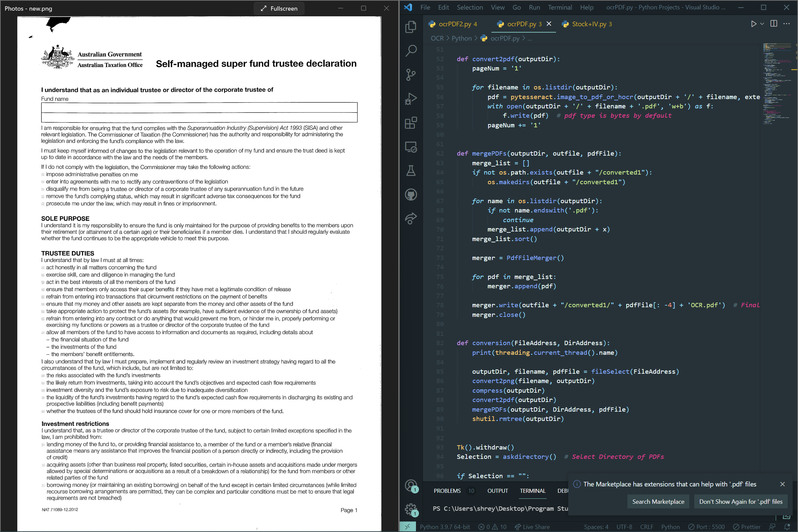This screenshot has height=532, width=798.
Task: Expand run button dropdown arrow
Action: [x=762, y=24]
